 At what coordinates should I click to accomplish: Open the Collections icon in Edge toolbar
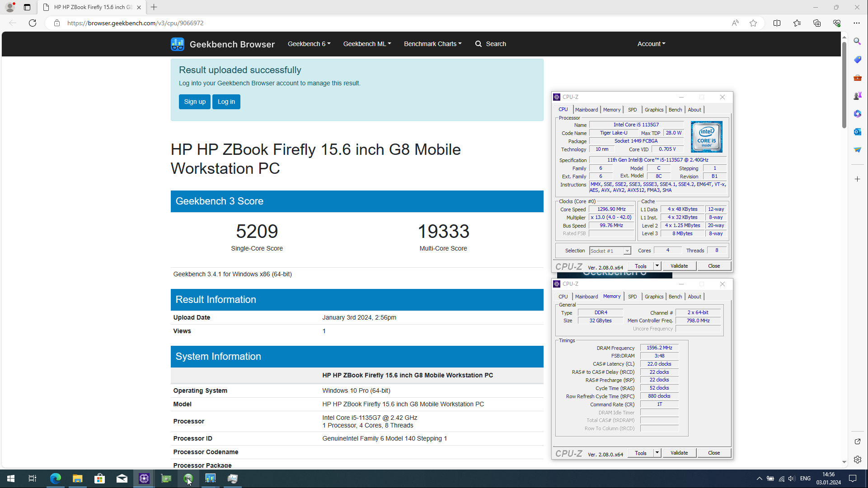(817, 23)
